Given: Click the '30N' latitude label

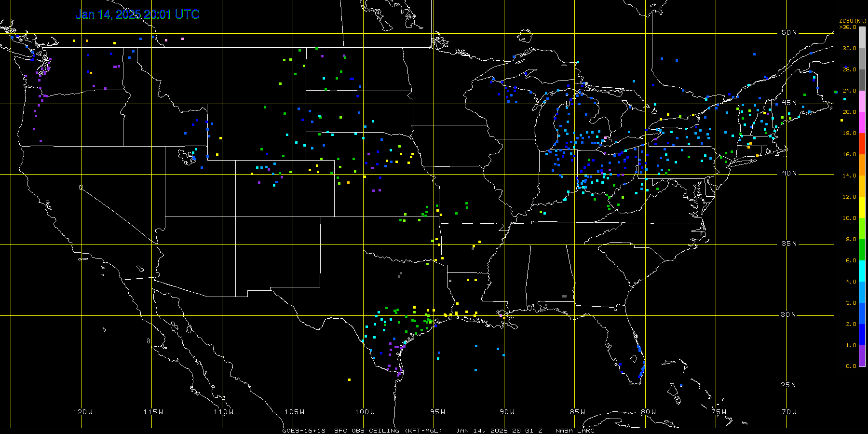Looking at the screenshot, I should [789, 314].
